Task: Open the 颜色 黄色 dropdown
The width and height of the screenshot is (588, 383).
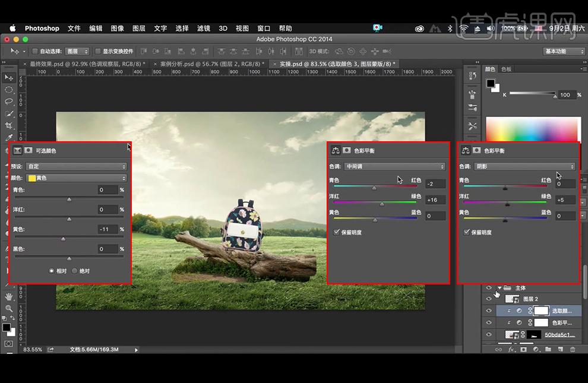Action: 77,178
